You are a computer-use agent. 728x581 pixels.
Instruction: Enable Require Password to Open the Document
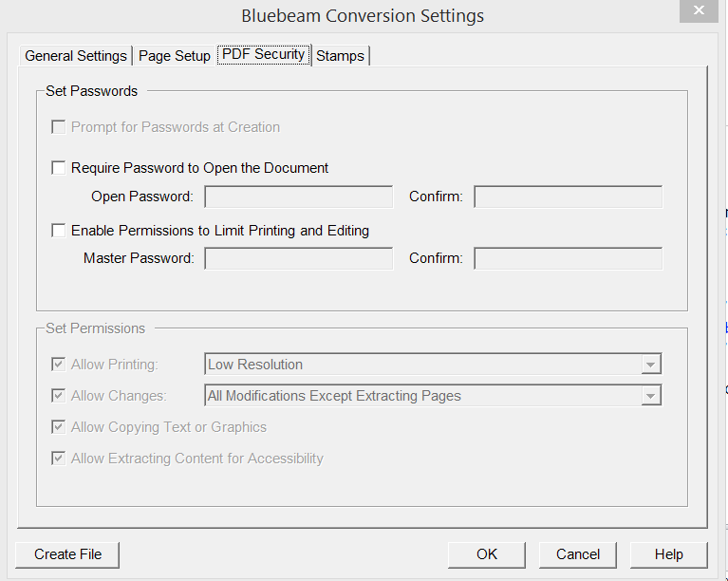pos(59,168)
